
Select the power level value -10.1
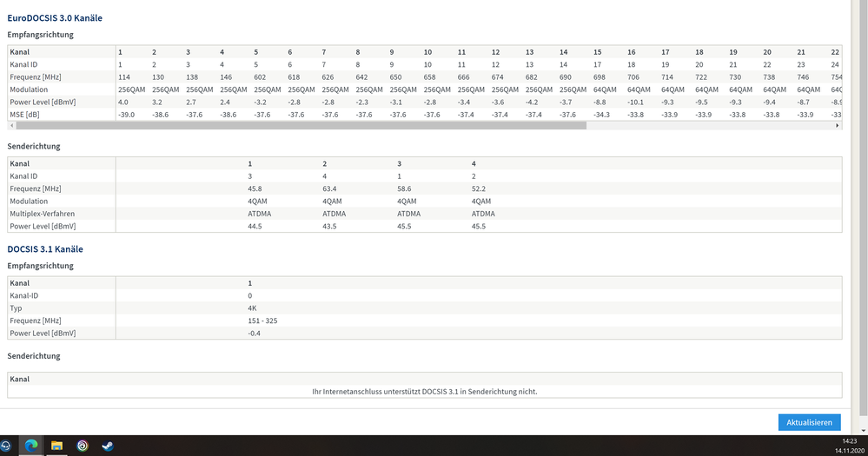pos(635,102)
